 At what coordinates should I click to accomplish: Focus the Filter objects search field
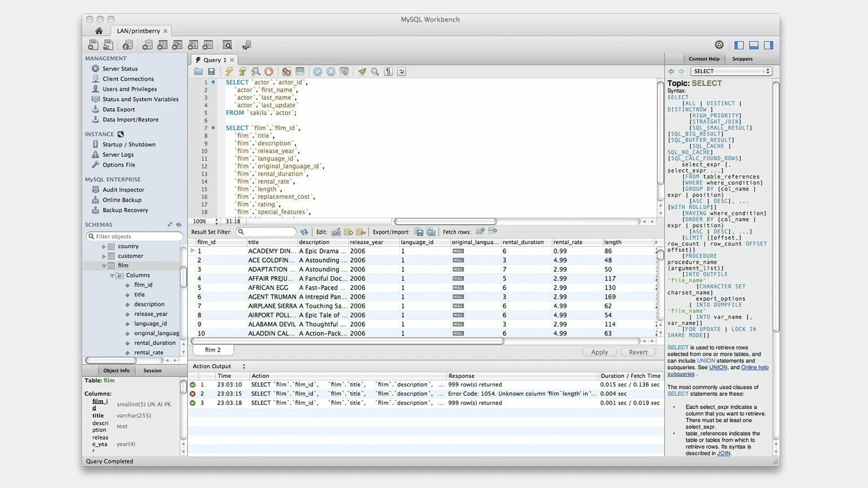click(x=135, y=237)
